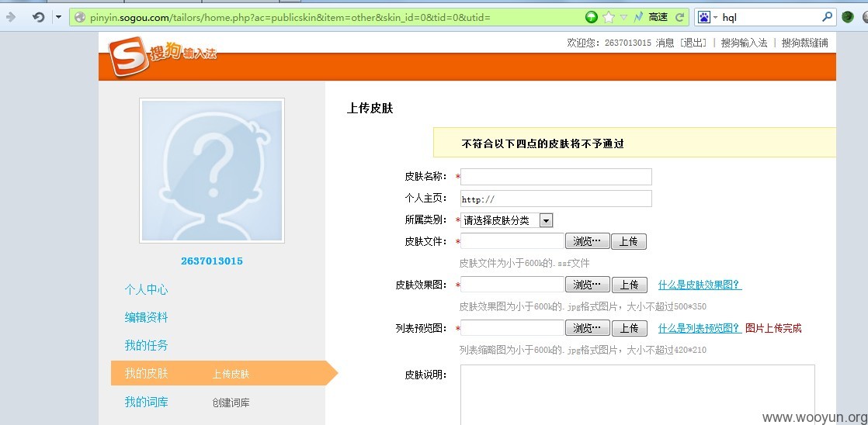This screenshot has height=425, width=868.
Task: Reload the page with the refresh icon
Action: 680,17
